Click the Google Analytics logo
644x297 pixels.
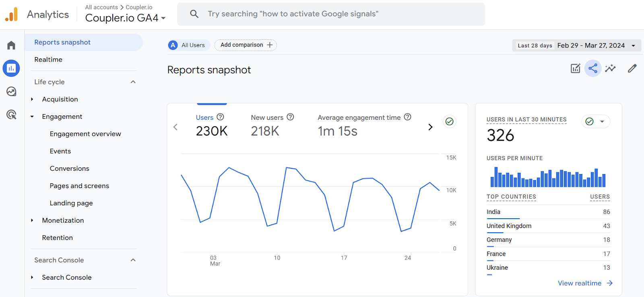pos(11,14)
